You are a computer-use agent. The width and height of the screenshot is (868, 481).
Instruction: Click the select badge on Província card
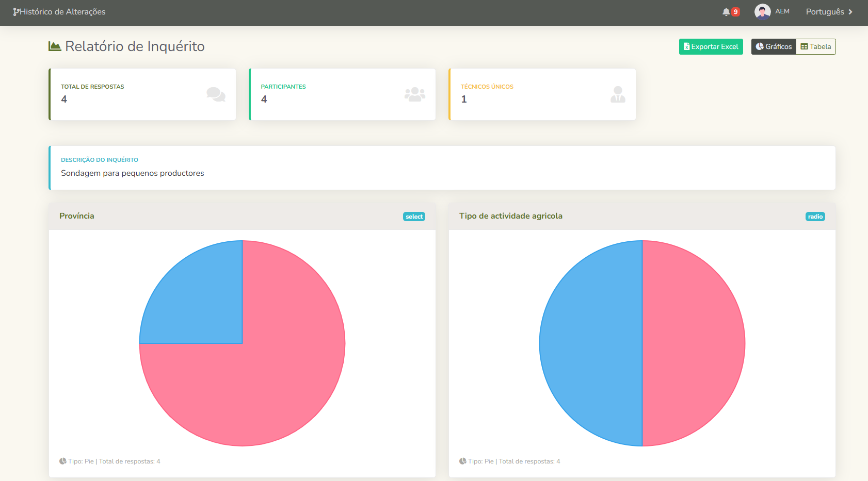tap(414, 217)
